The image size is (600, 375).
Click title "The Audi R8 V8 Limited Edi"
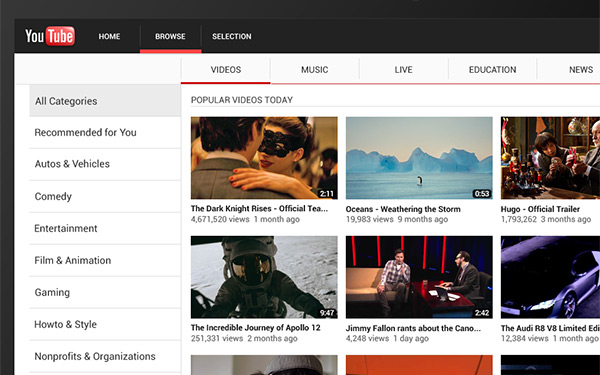click(x=550, y=328)
